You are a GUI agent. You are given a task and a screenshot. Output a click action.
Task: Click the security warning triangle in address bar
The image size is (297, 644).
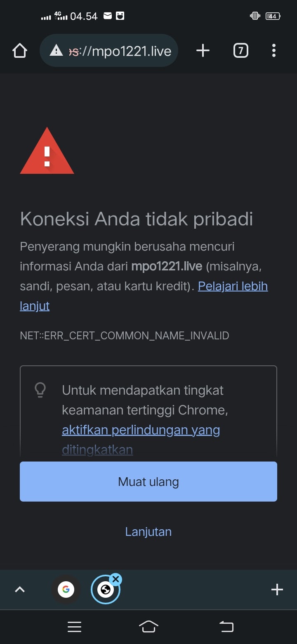tap(56, 50)
